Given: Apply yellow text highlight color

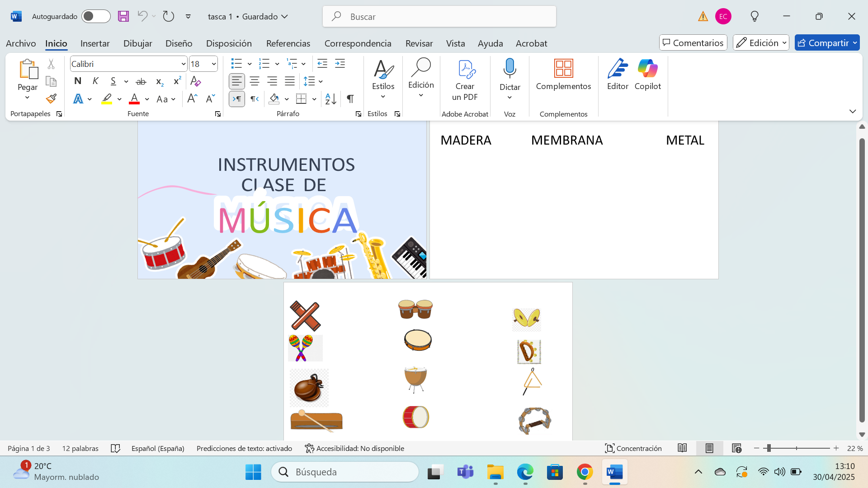Looking at the screenshot, I should [107, 99].
